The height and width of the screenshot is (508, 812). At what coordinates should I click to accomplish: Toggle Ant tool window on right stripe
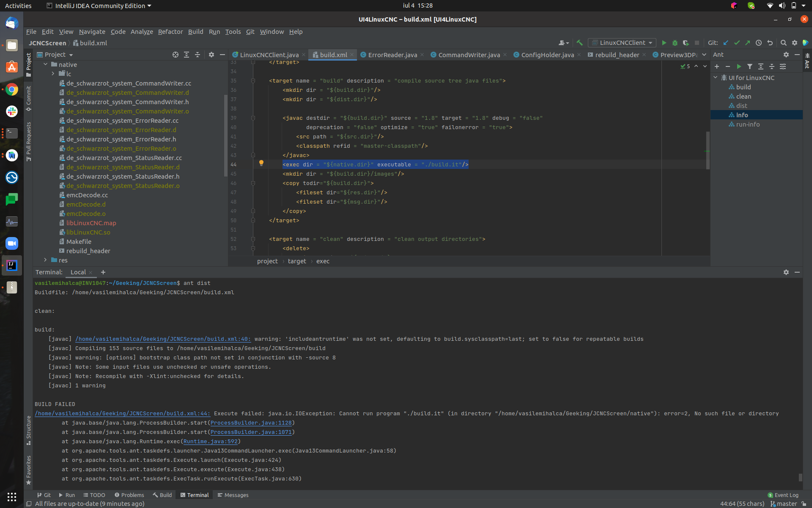(x=807, y=61)
